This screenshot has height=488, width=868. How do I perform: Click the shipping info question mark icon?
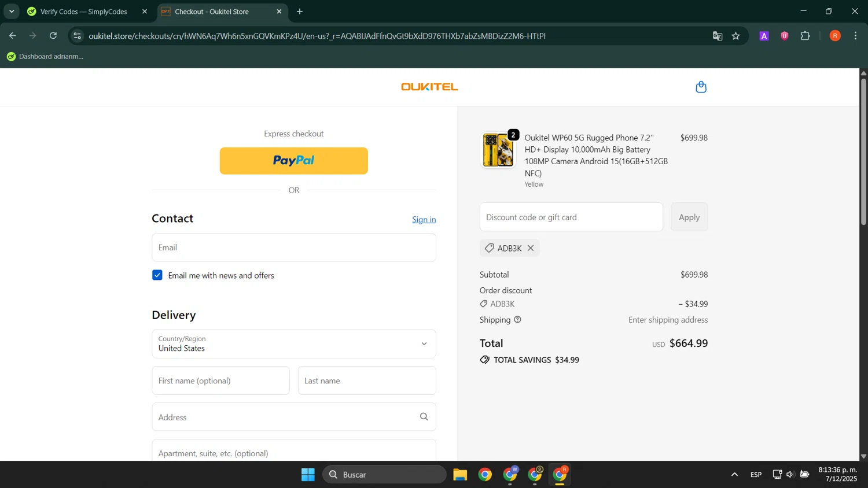coord(517,320)
